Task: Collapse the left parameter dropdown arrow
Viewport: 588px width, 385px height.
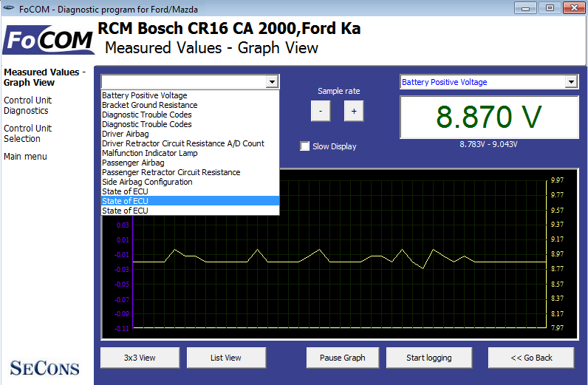Action: tap(273, 82)
